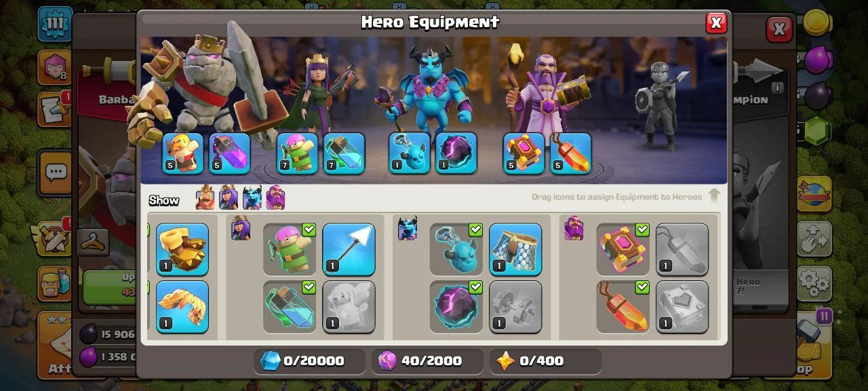Select the Giant Arrow equipment
This screenshot has width=868, height=391.
coord(349,249)
